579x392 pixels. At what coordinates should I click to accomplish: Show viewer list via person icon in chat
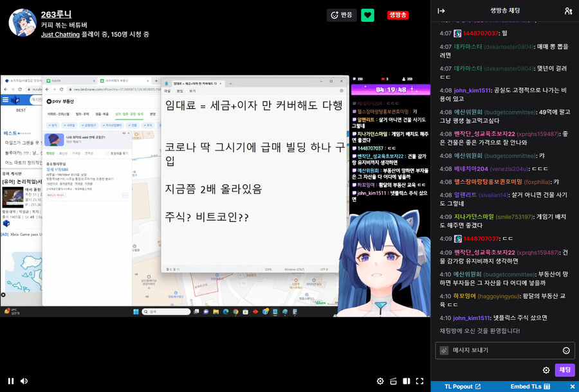click(x=568, y=11)
